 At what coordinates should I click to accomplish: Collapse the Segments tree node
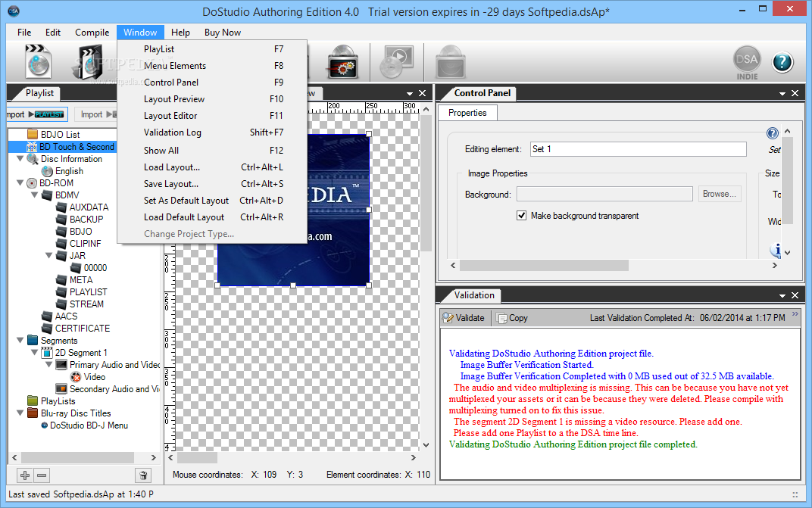click(x=20, y=341)
